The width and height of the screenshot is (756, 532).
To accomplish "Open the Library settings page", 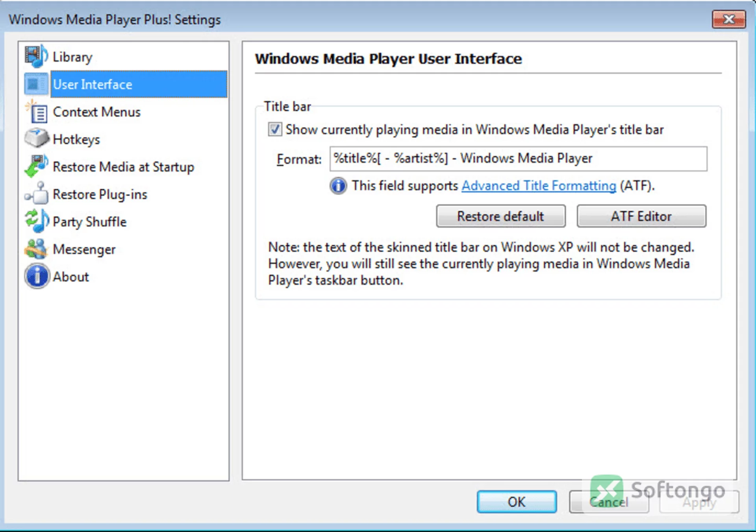I will (72, 57).
